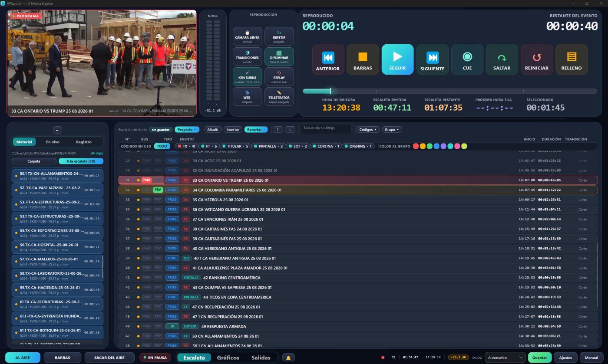
Task: Toggle the REPETIR repeat option
Action: (279, 37)
